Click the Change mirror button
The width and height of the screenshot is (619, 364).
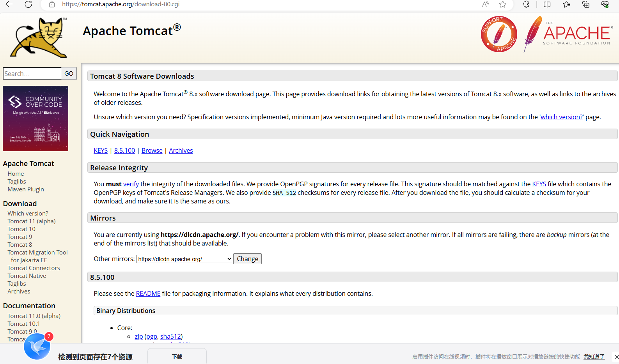(x=247, y=259)
